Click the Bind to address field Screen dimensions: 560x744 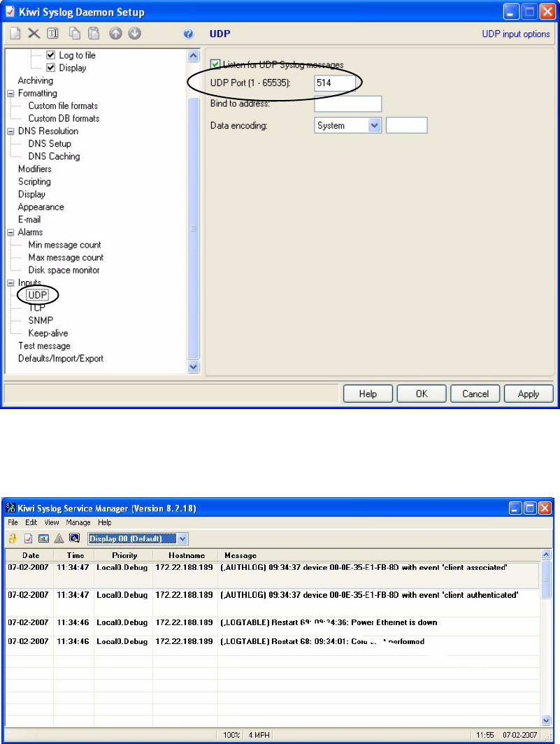(x=348, y=104)
